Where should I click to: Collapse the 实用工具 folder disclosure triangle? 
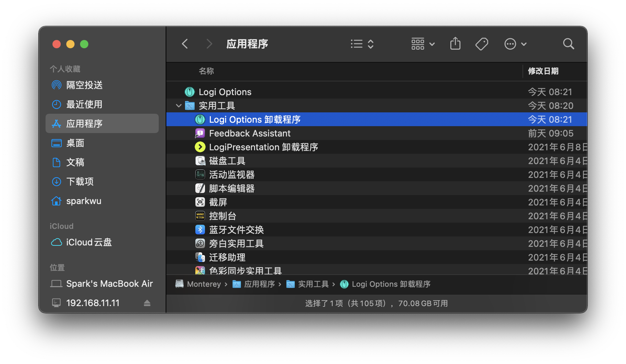pos(178,106)
